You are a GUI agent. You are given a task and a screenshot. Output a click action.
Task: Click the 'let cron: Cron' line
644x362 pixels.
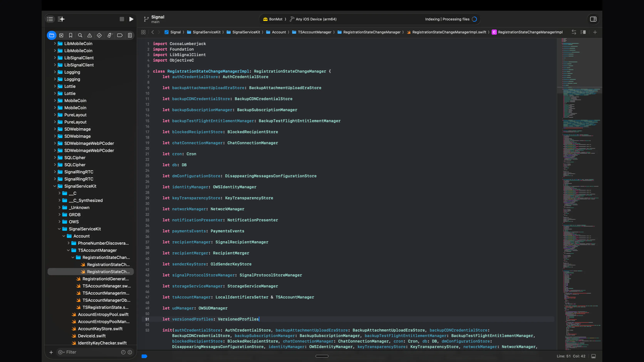(179, 154)
